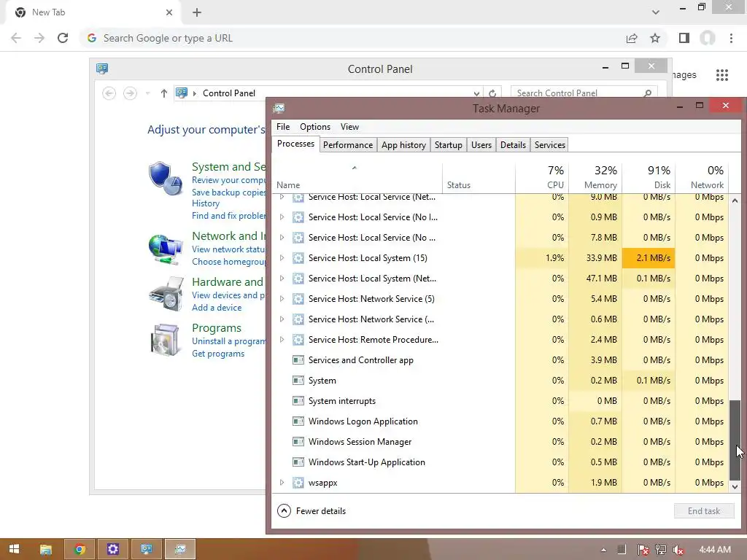Switch to the Details tab
Image resolution: width=747 pixels, height=560 pixels.
[513, 145]
